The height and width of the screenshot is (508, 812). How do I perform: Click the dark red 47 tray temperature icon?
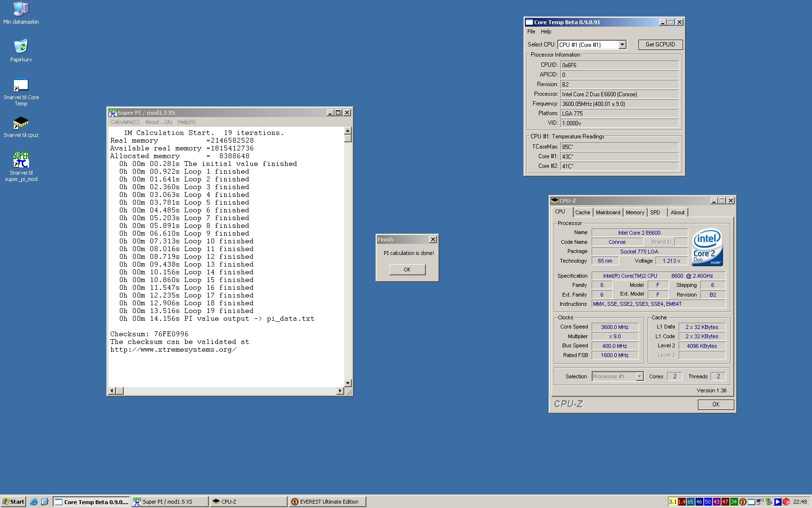(x=725, y=502)
